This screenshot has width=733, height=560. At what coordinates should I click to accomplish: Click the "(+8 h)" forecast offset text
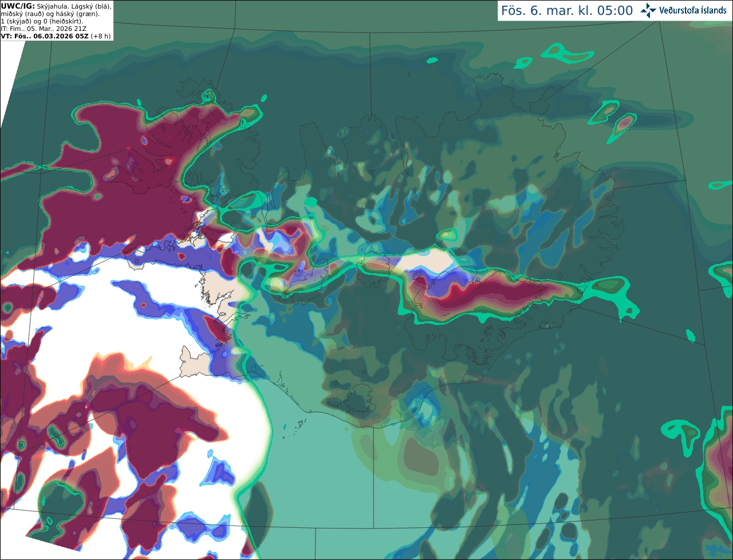point(101,36)
